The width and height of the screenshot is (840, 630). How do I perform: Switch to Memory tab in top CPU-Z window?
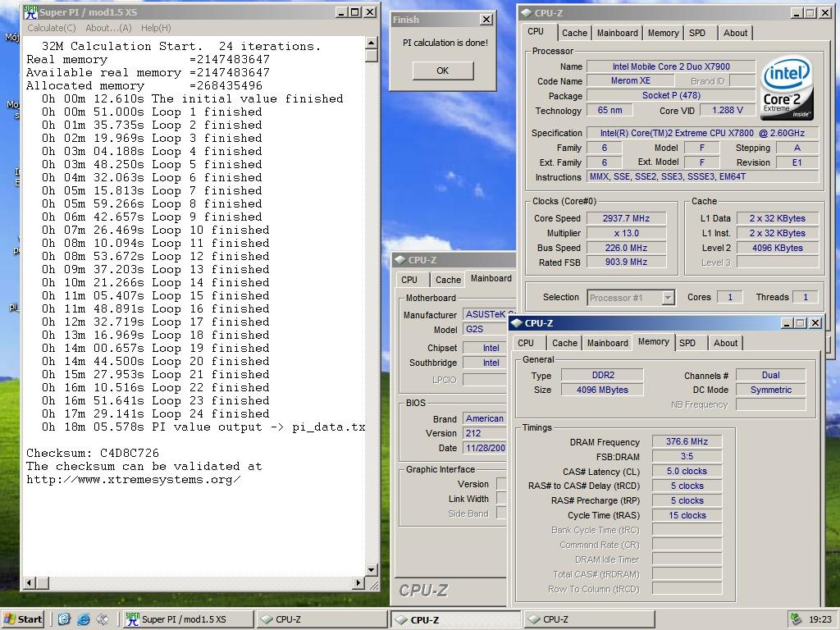point(663,33)
